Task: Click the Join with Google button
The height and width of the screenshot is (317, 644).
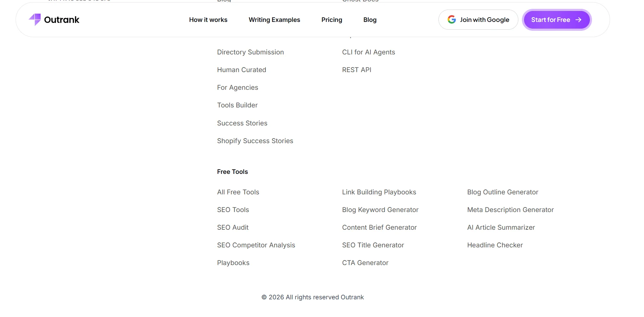Action: 478,20
